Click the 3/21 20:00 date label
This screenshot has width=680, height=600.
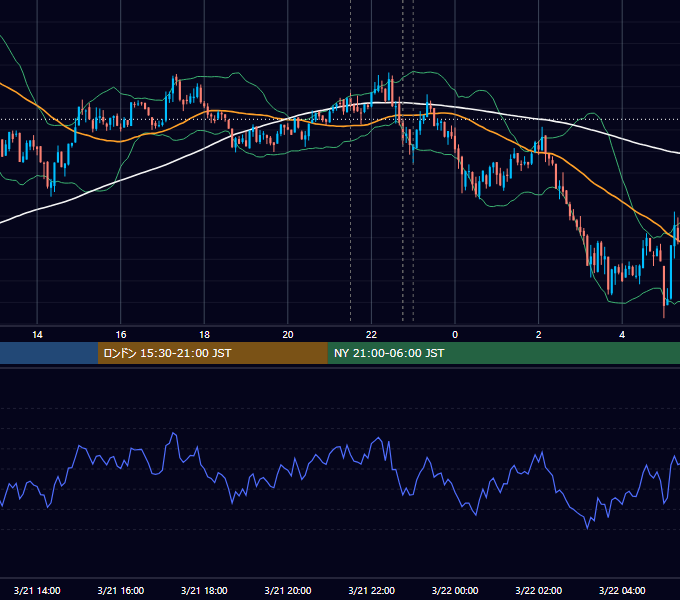pos(288,590)
